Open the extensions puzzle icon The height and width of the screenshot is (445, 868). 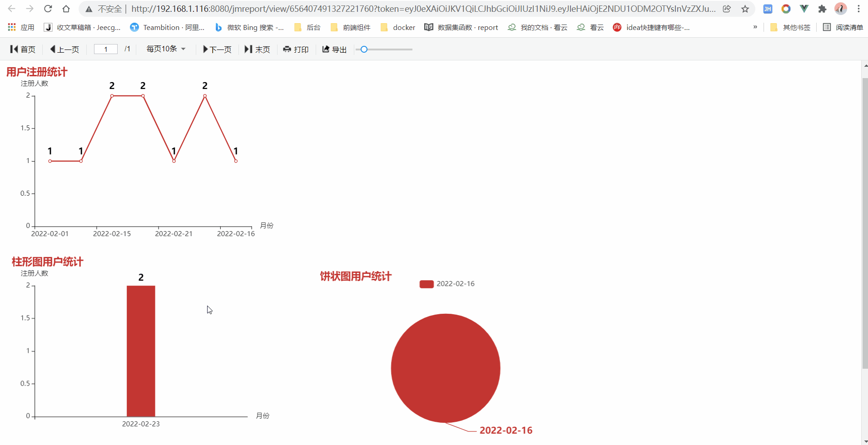pyautogui.click(x=822, y=9)
